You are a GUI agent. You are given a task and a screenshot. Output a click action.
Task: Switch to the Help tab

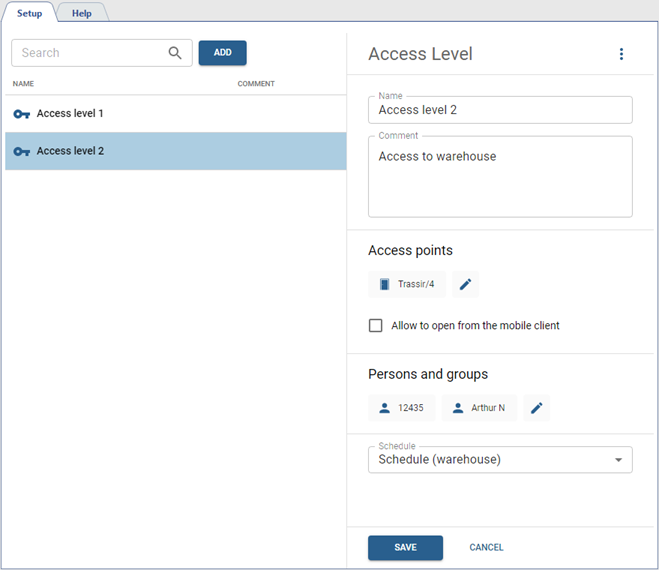click(81, 13)
